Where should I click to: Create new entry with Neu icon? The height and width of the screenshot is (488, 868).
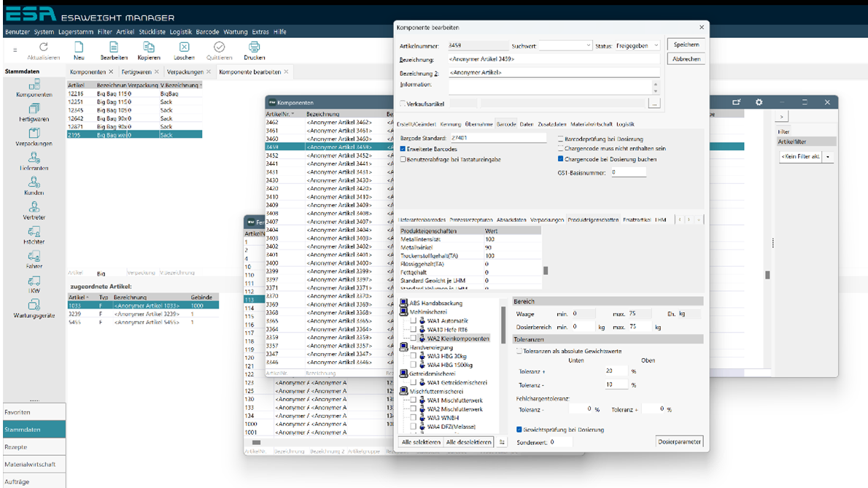click(79, 47)
